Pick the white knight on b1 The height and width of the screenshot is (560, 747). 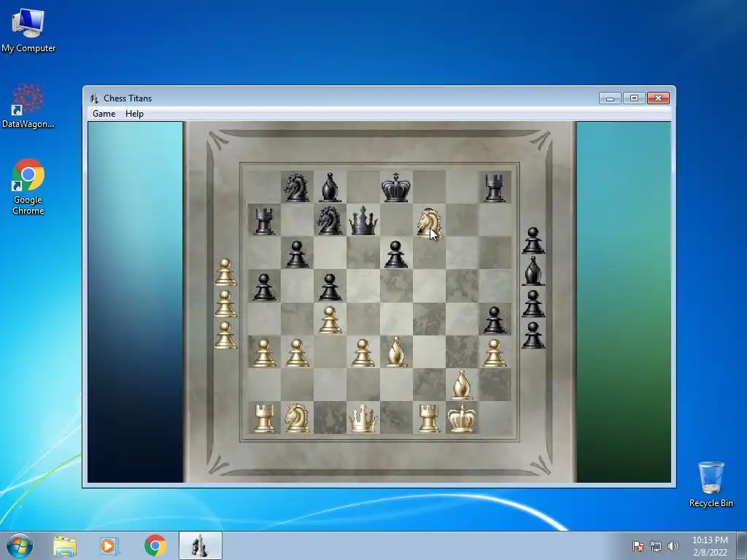coord(297,418)
